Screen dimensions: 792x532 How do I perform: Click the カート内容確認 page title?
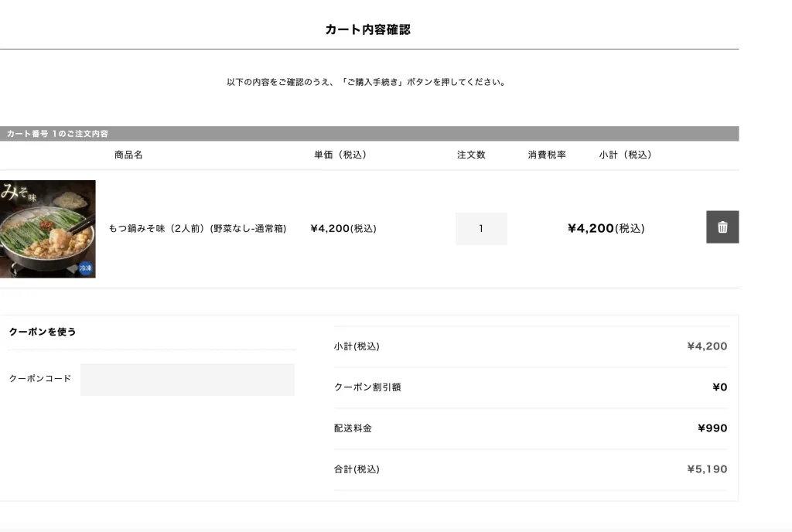point(368,29)
